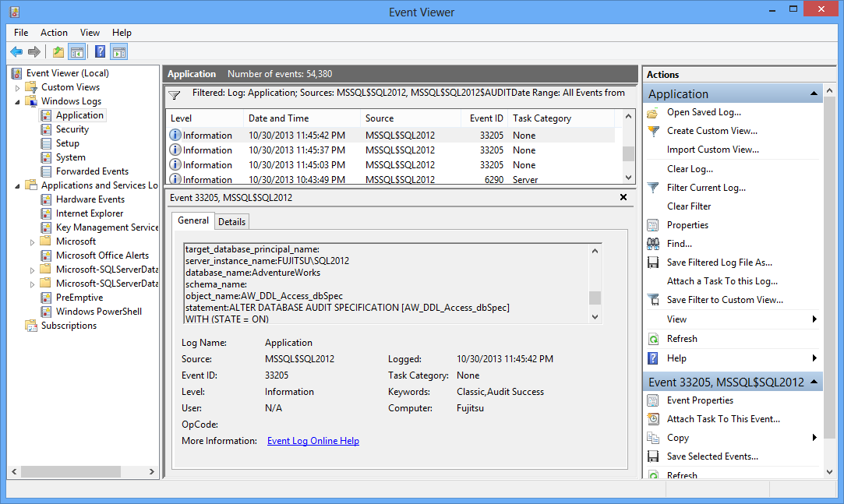Open the File menu
844x504 pixels.
tap(21, 33)
